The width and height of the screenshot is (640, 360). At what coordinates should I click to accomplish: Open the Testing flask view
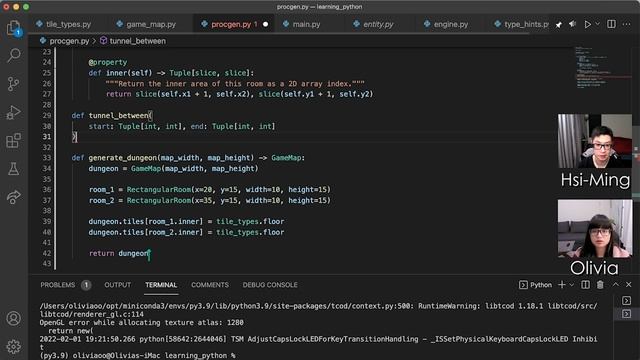[x=13, y=169]
